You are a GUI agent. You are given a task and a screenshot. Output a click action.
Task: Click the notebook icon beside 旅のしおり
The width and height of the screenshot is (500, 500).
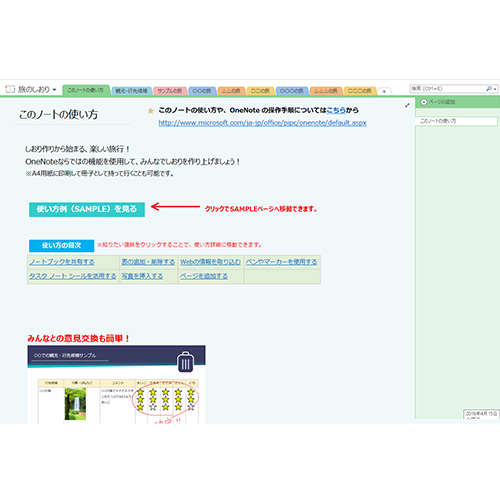click(10, 89)
